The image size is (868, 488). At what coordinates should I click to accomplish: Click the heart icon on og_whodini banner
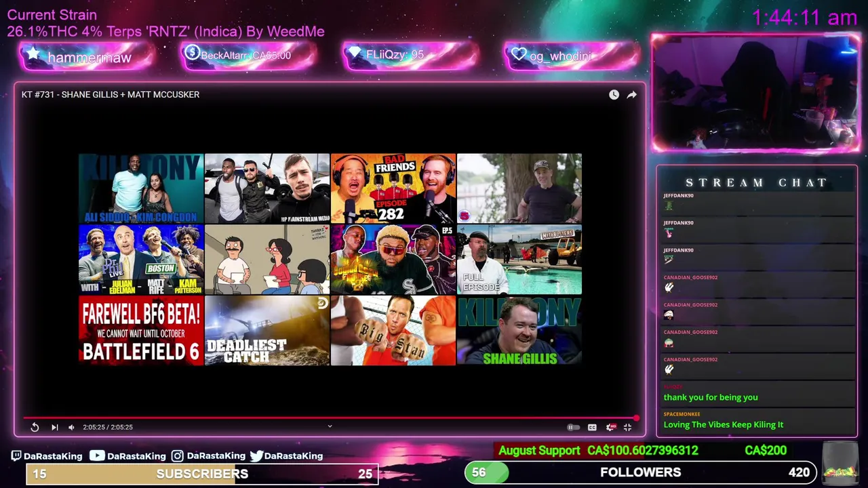(519, 54)
